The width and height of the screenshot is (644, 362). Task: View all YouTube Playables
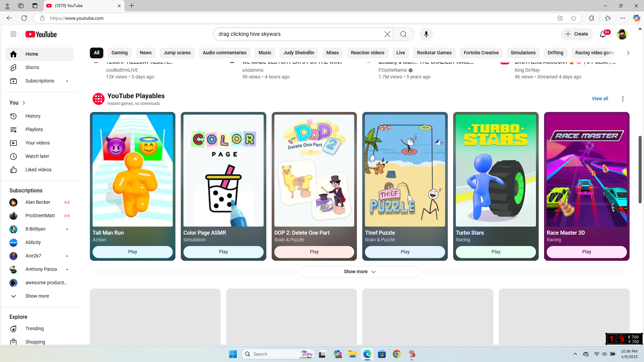point(600,99)
